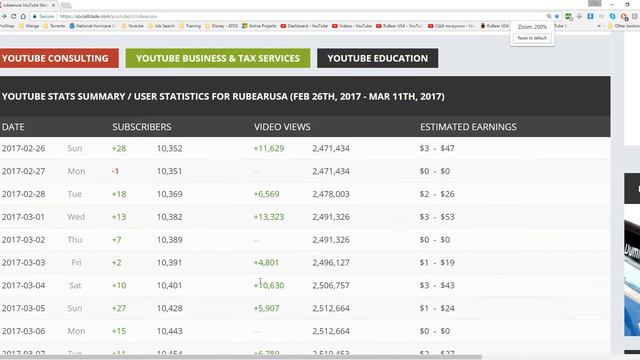Open a new tab button
This screenshot has height=360, width=640.
pos(66,5)
